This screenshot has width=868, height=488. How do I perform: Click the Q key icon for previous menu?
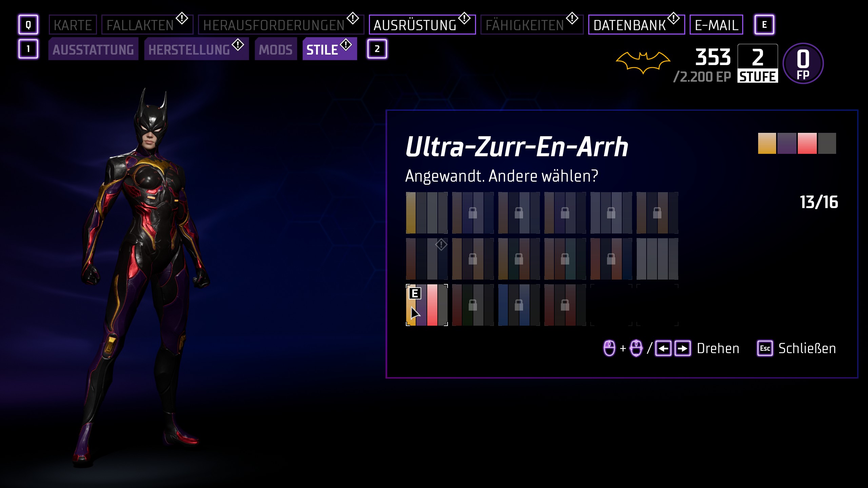click(28, 25)
